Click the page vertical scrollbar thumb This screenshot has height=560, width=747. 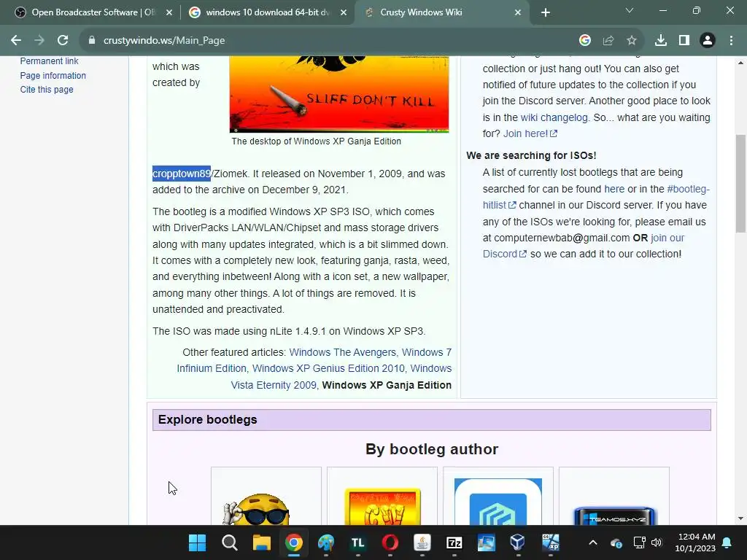tap(740, 184)
